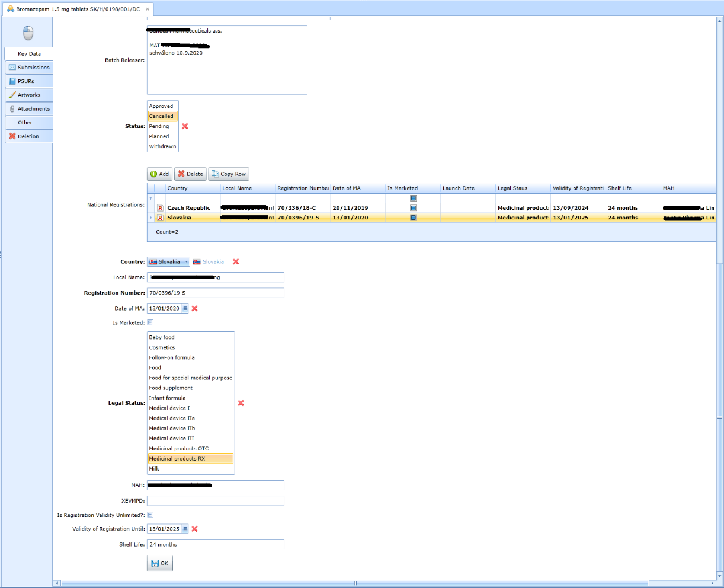Screen dimensions: 724x588
Task: Open the Submissions tab in sidebar
Action: 28,68
